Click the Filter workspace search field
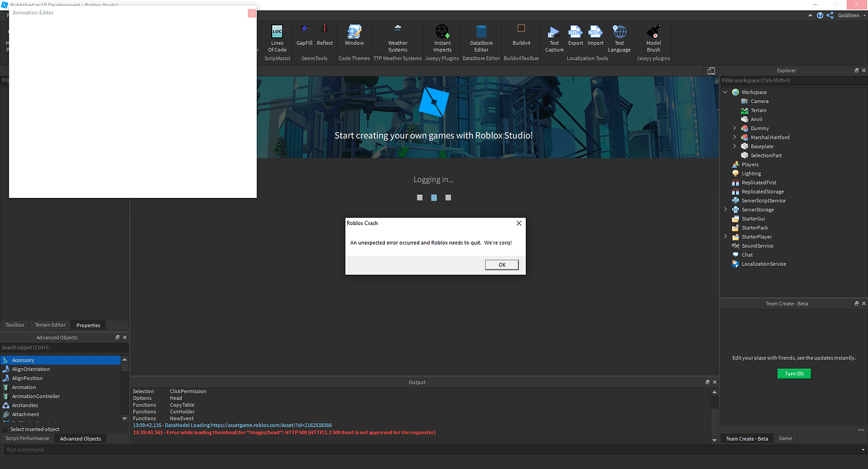868x469 pixels. click(x=794, y=80)
